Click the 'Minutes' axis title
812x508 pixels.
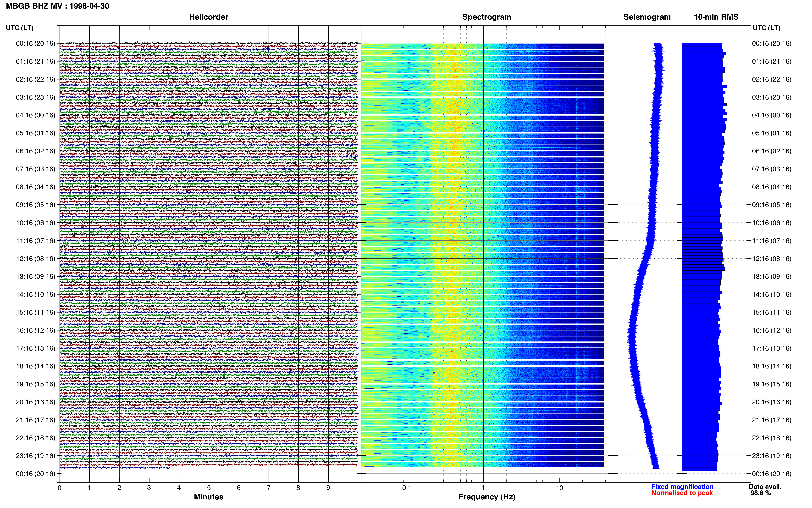coord(209,497)
